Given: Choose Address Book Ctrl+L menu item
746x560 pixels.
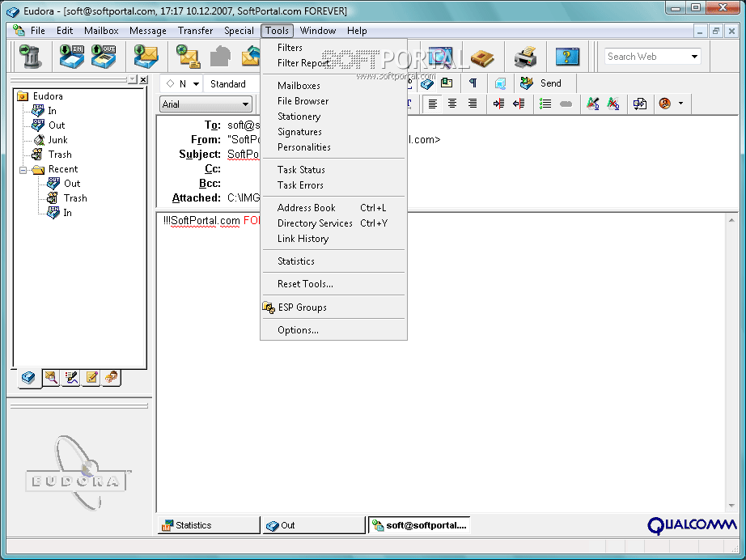Looking at the screenshot, I should click(x=333, y=208).
